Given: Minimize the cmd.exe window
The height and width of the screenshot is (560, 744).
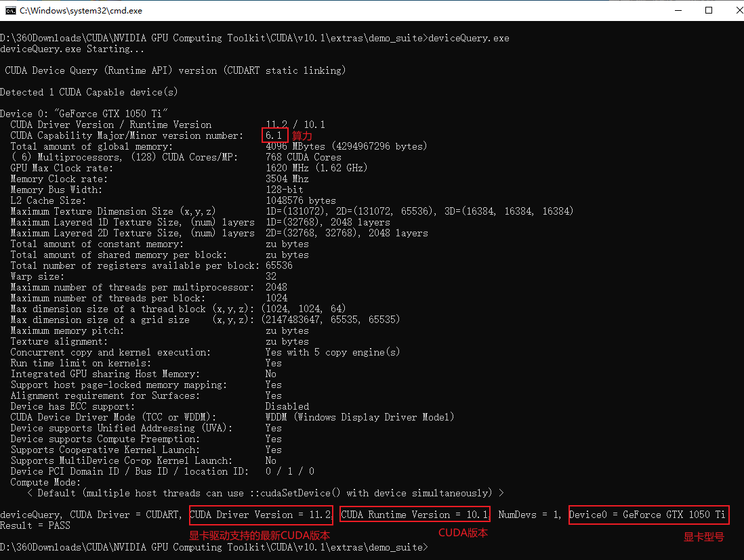Looking at the screenshot, I should pyautogui.click(x=678, y=10).
